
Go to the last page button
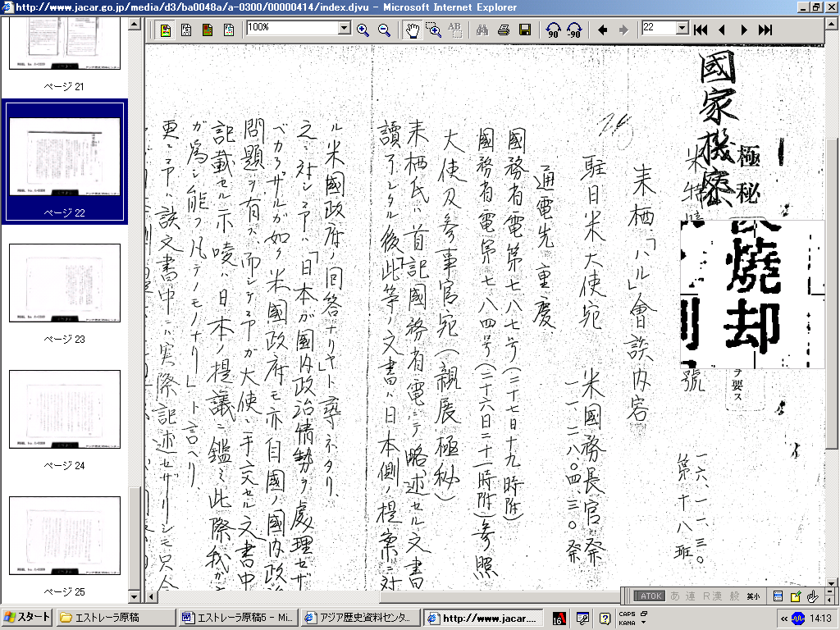tap(765, 30)
